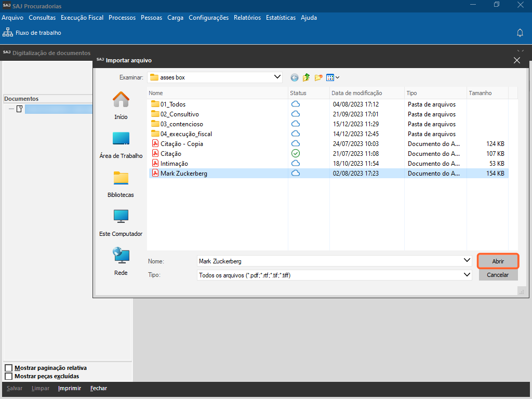
Task: Expand the Tipo file type dropdown
Action: (467, 275)
